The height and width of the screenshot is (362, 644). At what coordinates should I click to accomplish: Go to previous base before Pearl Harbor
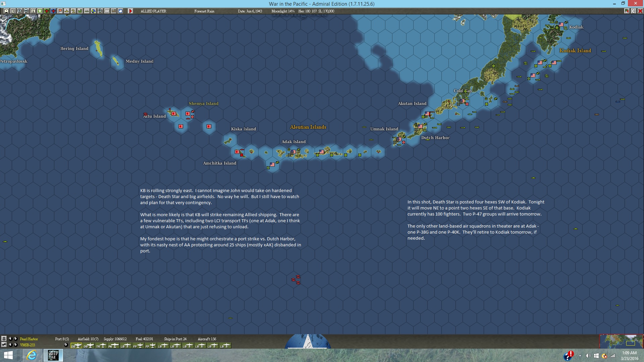[x=10, y=339]
